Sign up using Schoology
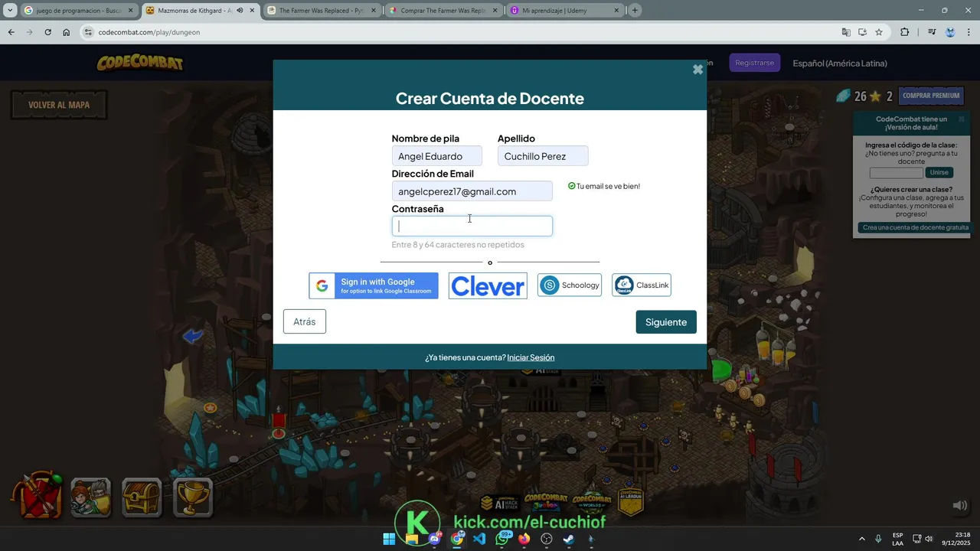The height and width of the screenshot is (551, 980). tap(570, 285)
